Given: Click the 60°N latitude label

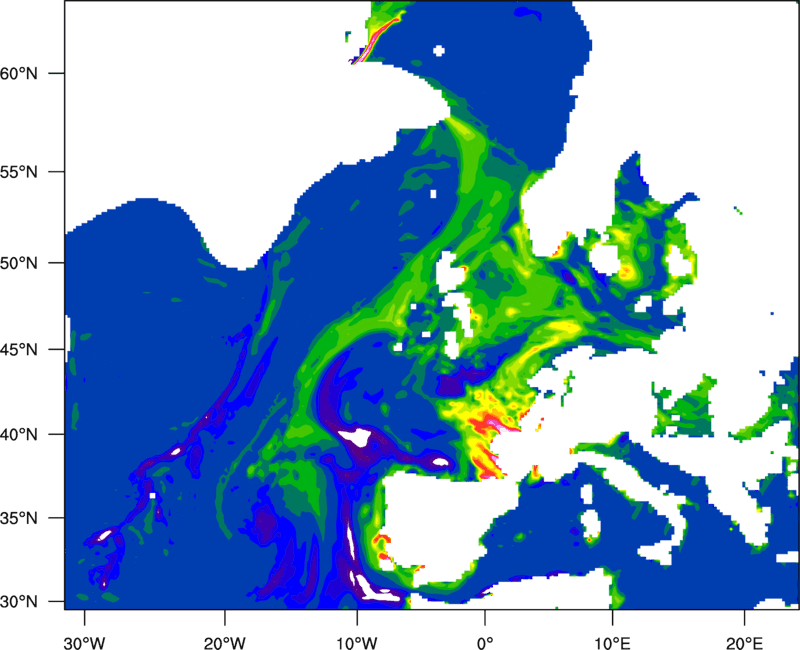Looking at the screenshot, I should (19, 73).
